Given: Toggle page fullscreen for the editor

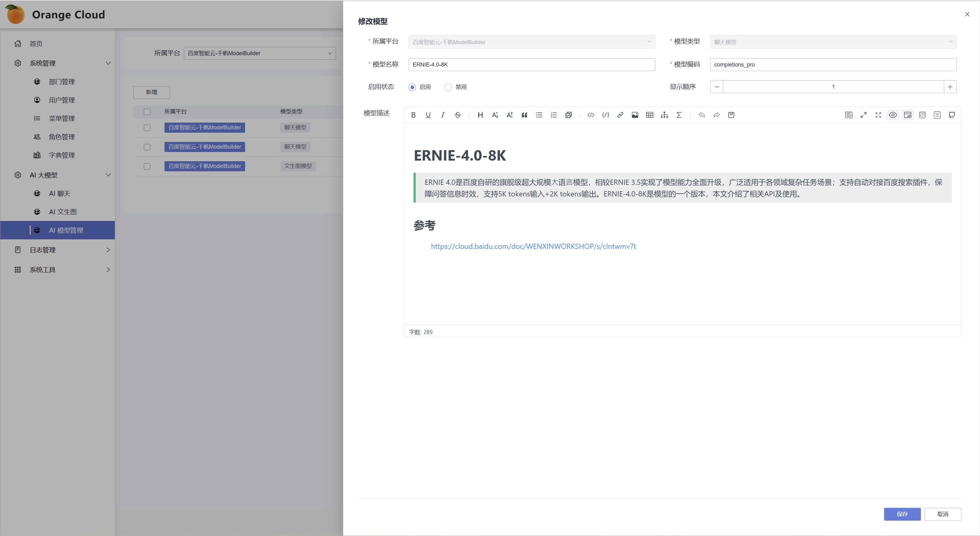Looking at the screenshot, I should pyautogui.click(x=864, y=115).
